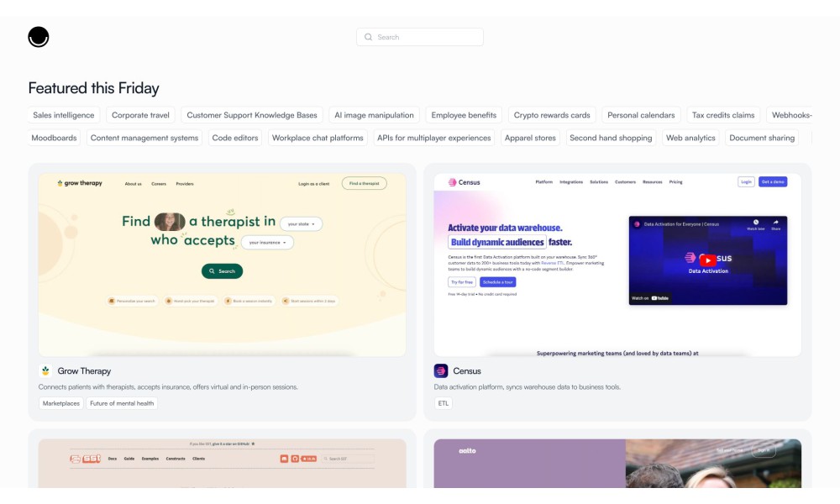Select the ETL tag under Census
This screenshot has height=504, width=840.
pos(443,403)
